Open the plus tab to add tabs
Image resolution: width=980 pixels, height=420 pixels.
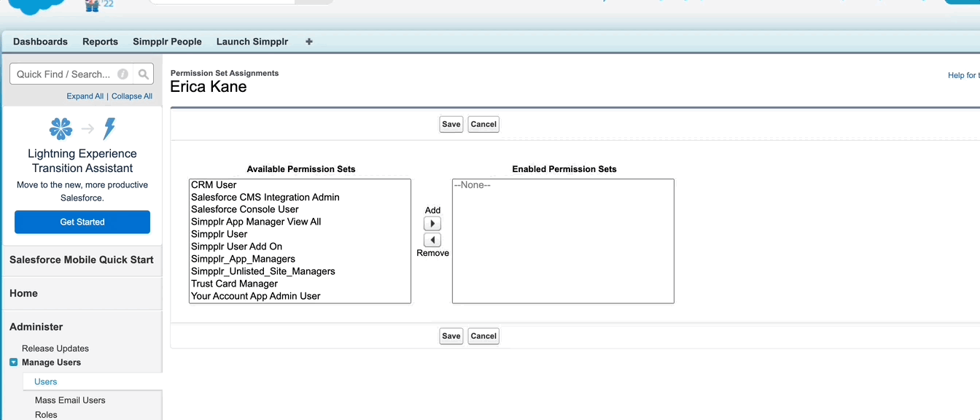(x=309, y=42)
